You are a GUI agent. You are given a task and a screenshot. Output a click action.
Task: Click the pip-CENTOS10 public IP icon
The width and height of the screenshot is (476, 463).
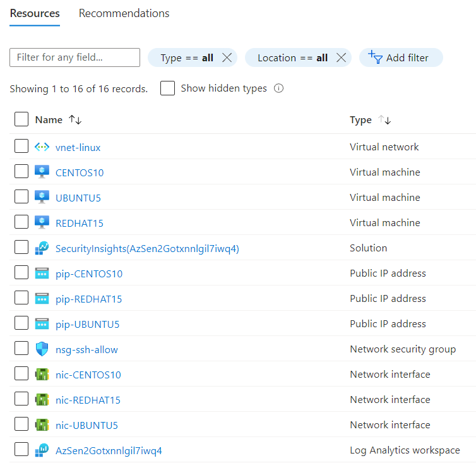tap(42, 273)
